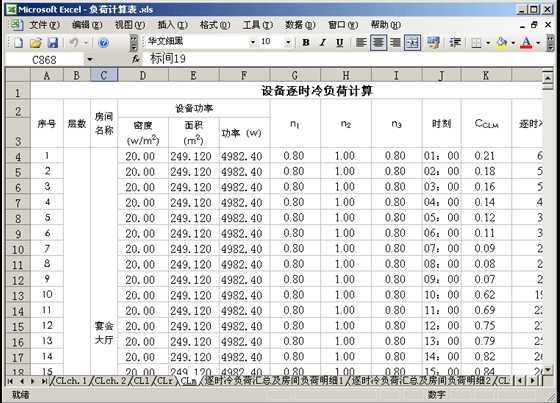Select row 10 header
Image resolution: width=560 pixels, height=403 pixels.
pos(18,249)
